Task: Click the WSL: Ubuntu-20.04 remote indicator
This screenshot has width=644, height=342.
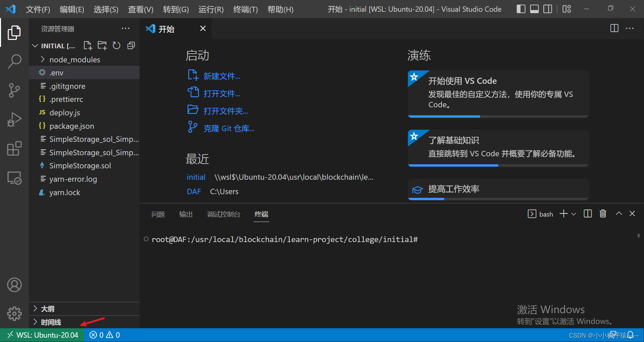Action: [43, 335]
